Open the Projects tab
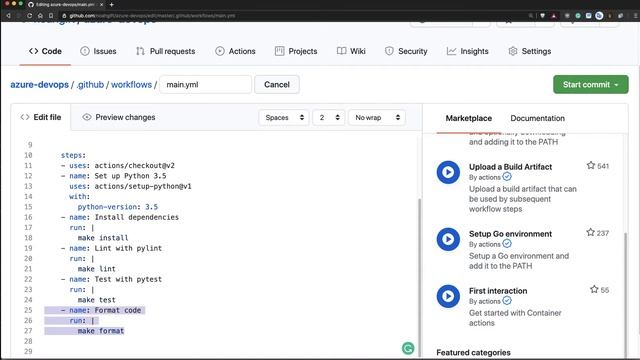 (x=296, y=51)
